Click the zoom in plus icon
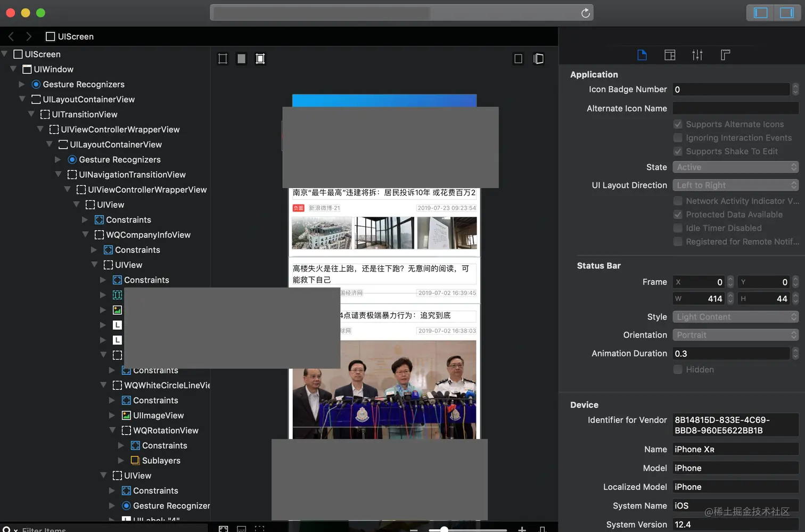 (x=522, y=529)
